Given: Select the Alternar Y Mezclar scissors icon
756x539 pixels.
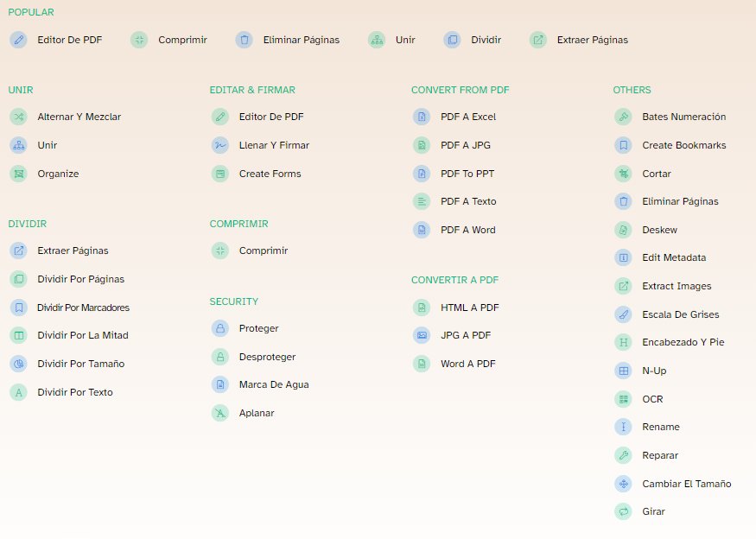Looking at the screenshot, I should (x=18, y=117).
